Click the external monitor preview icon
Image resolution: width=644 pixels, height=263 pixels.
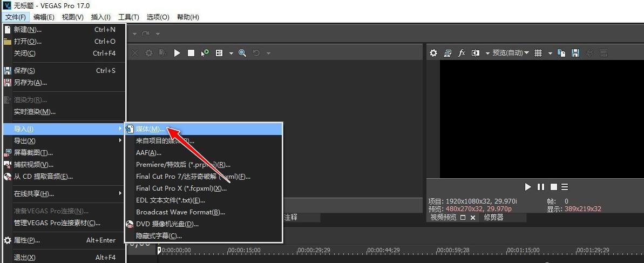click(x=448, y=53)
